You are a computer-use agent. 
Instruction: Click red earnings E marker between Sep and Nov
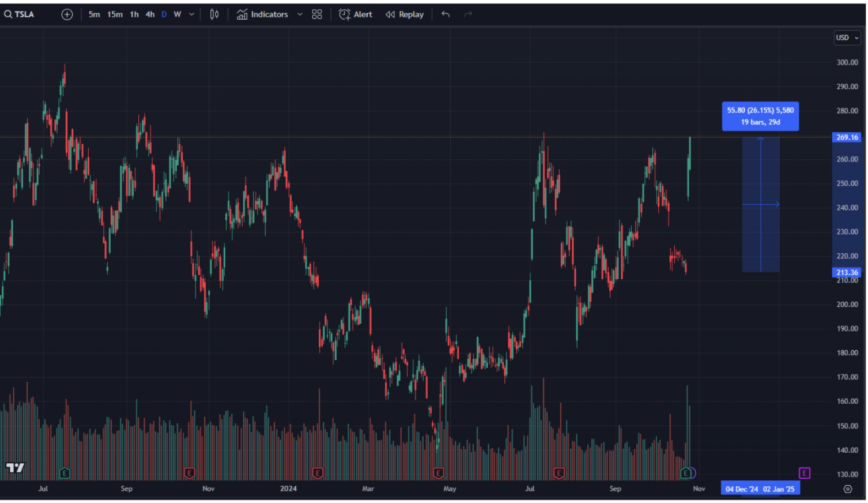tap(189, 473)
